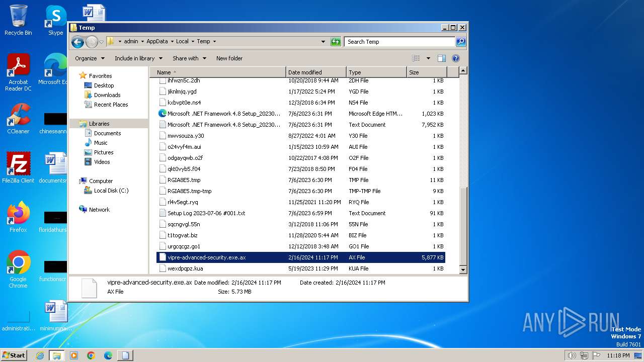Select Videos library
The height and width of the screenshot is (362, 644).
[x=102, y=162]
